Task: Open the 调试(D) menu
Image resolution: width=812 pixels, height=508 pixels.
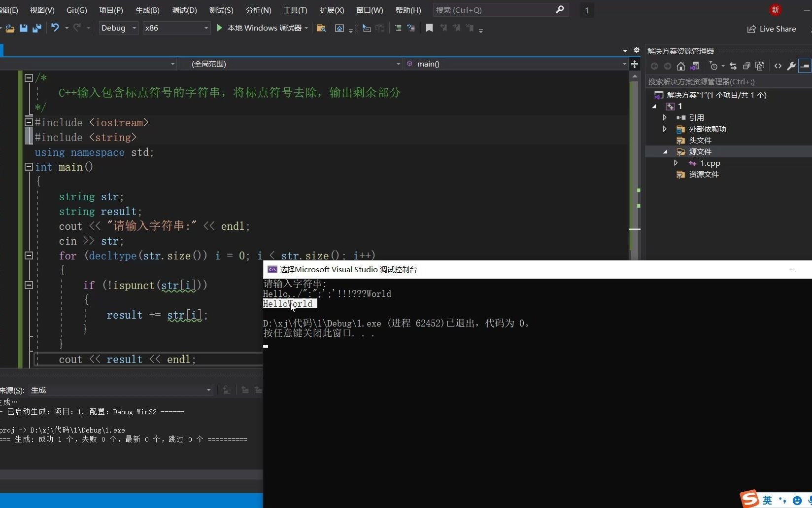Action: (184, 10)
